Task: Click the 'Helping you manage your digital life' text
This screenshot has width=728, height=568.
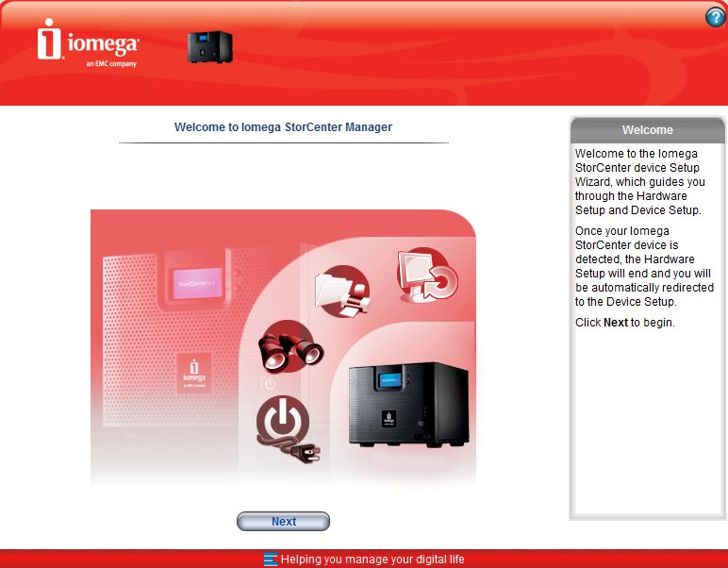Action: click(x=372, y=560)
